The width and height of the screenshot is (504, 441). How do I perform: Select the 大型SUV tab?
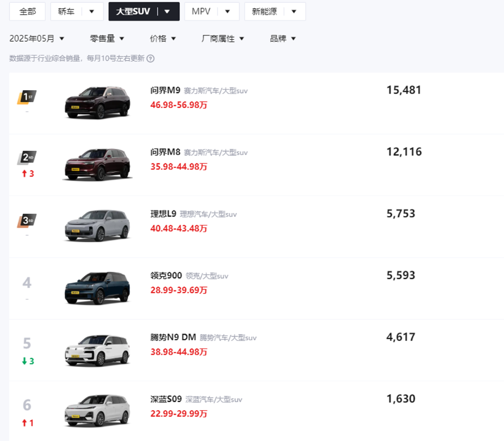(133, 11)
